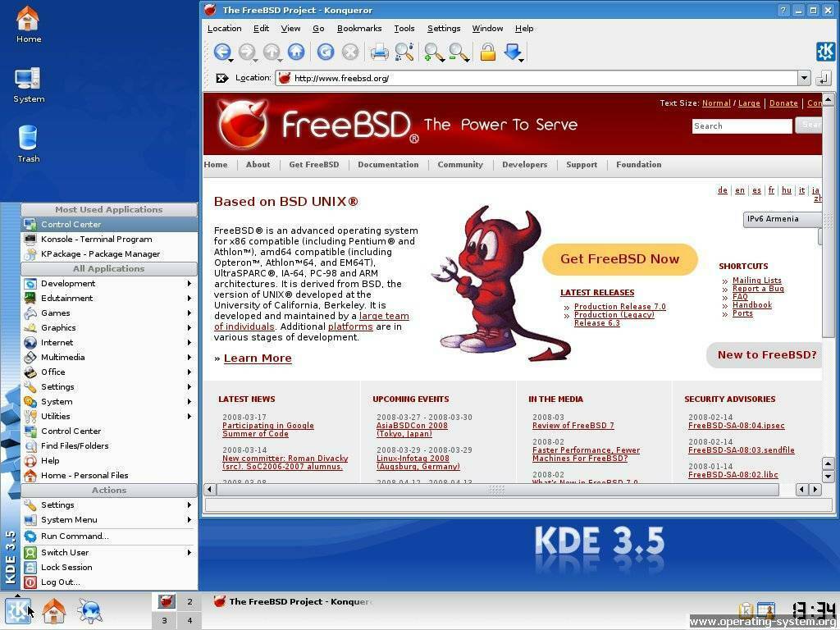Reload the current page
Screen dimensions: 840x630
[x=326, y=52]
